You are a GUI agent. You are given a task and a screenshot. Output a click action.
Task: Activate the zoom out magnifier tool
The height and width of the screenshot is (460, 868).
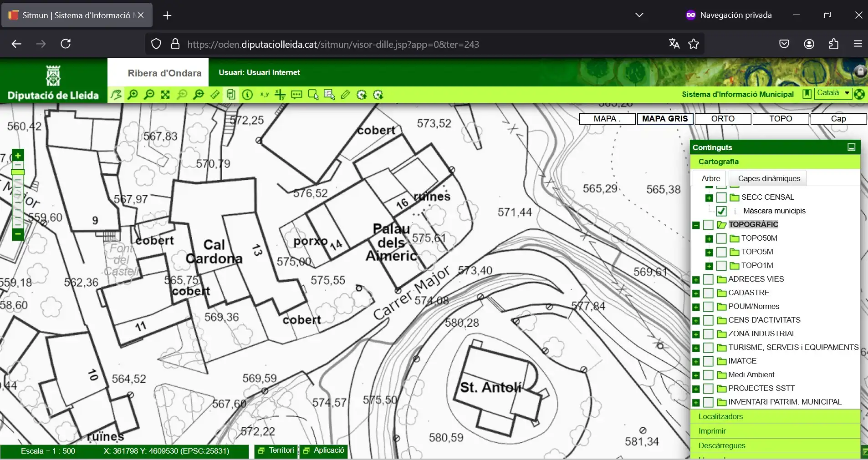point(149,95)
